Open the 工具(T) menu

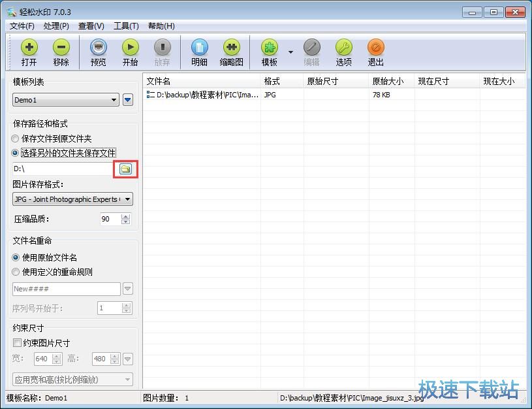[126, 26]
